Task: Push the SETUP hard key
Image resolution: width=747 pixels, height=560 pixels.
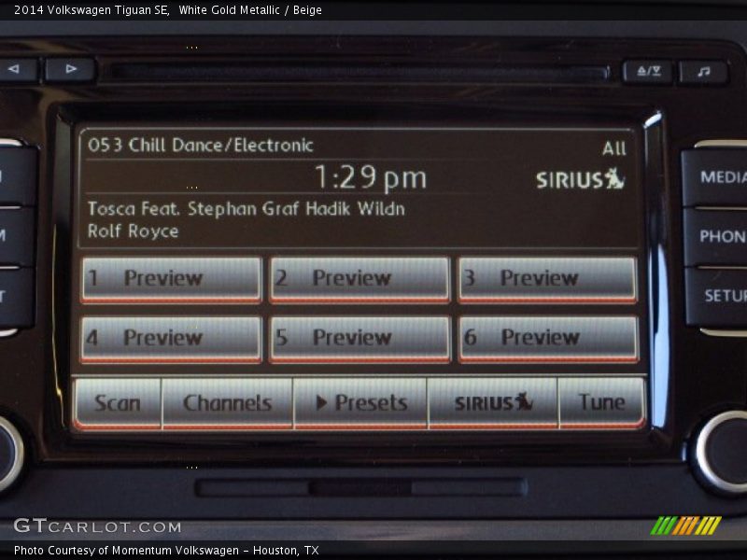Action: pyautogui.click(x=718, y=296)
